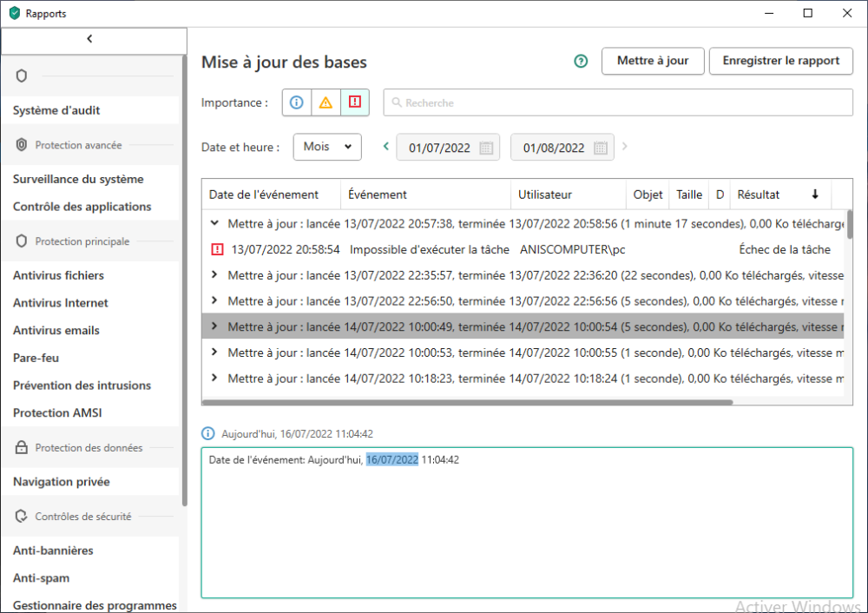The height and width of the screenshot is (613, 868).
Task: Click the Protection avancée shield icon
Action: click(x=22, y=145)
